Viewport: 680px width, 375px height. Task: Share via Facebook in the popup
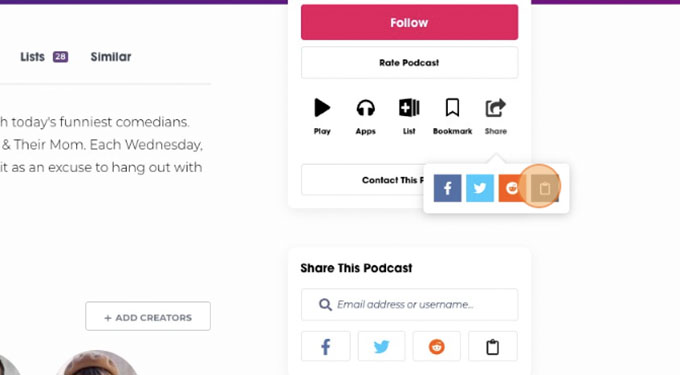coord(448,188)
